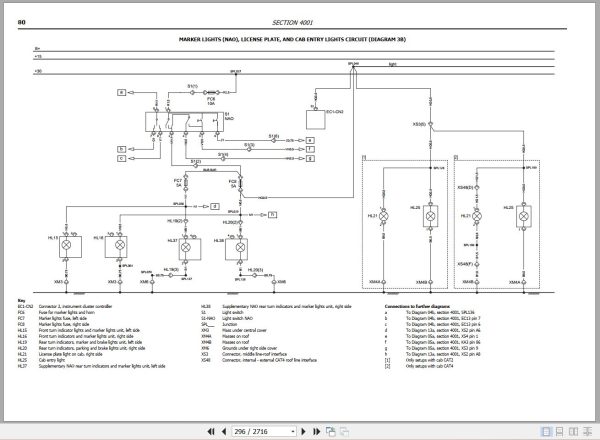The height and width of the screenshot is (440, 600).
Task: Click the diagram title 'MARKER LIGHTS (NAO), LICENSE PLATE...'
Action: pyautogui.click(x=292, y=39)
